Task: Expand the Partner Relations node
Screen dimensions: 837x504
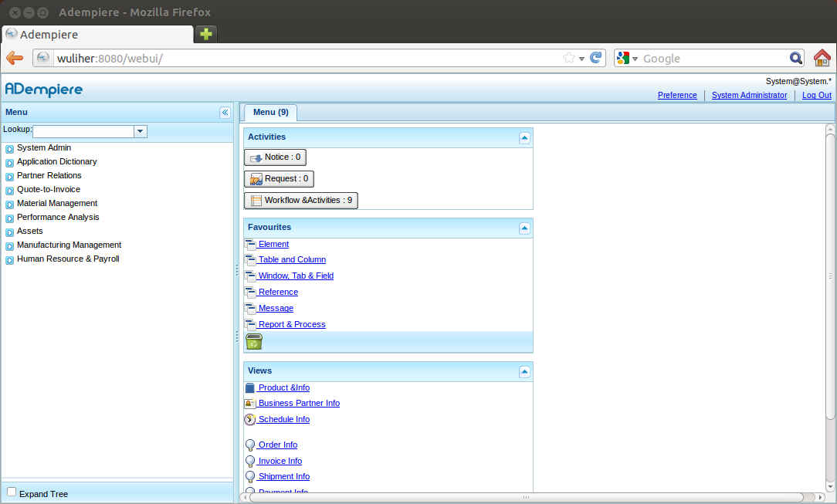Action: (x=9, y=177)
